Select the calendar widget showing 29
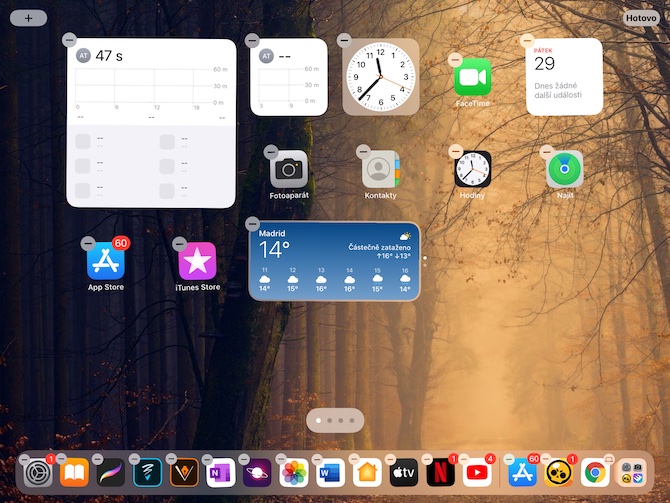This screenshot has width=670, height=503. (564, 77)
